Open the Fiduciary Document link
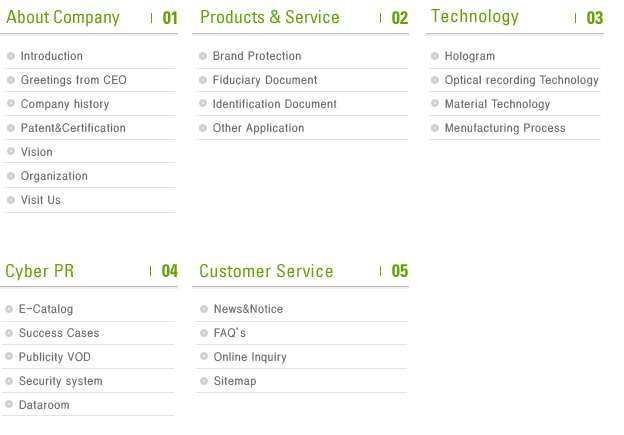 coord(265,80)
